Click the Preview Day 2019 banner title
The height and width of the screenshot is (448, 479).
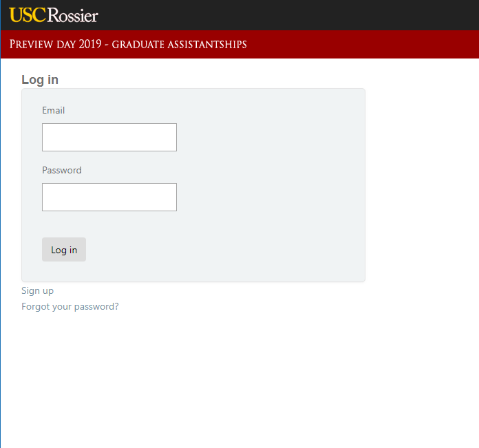[x=128, y=45]
